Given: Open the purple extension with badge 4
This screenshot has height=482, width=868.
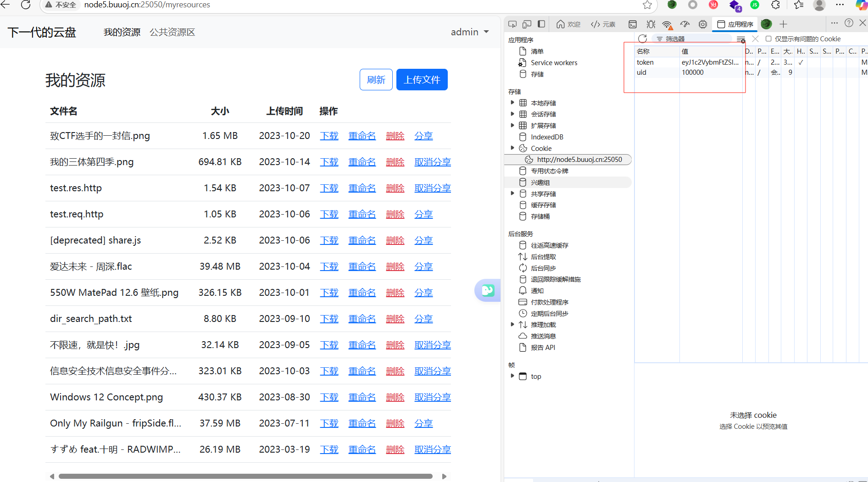Looking at the screenshot, I should point(734,6).
